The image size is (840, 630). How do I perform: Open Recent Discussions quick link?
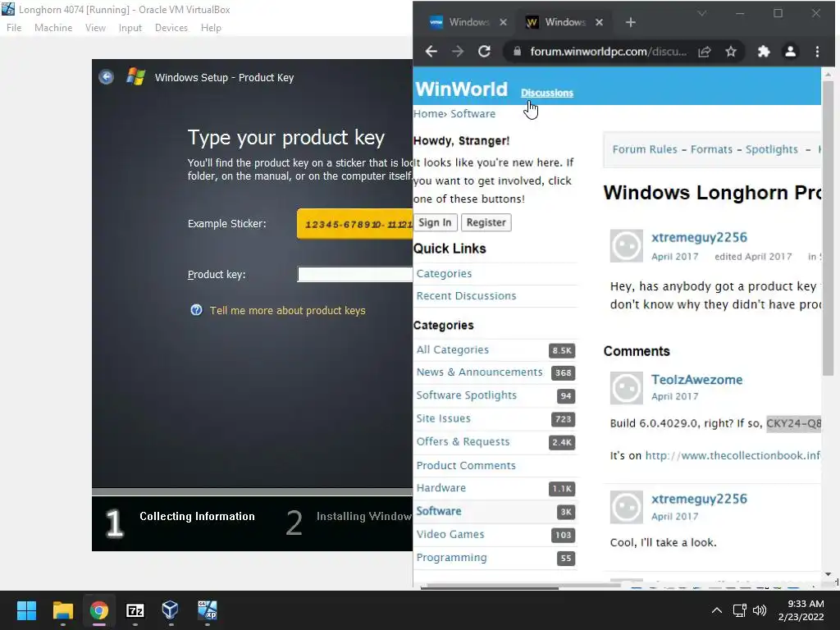(x=466, y=295)
